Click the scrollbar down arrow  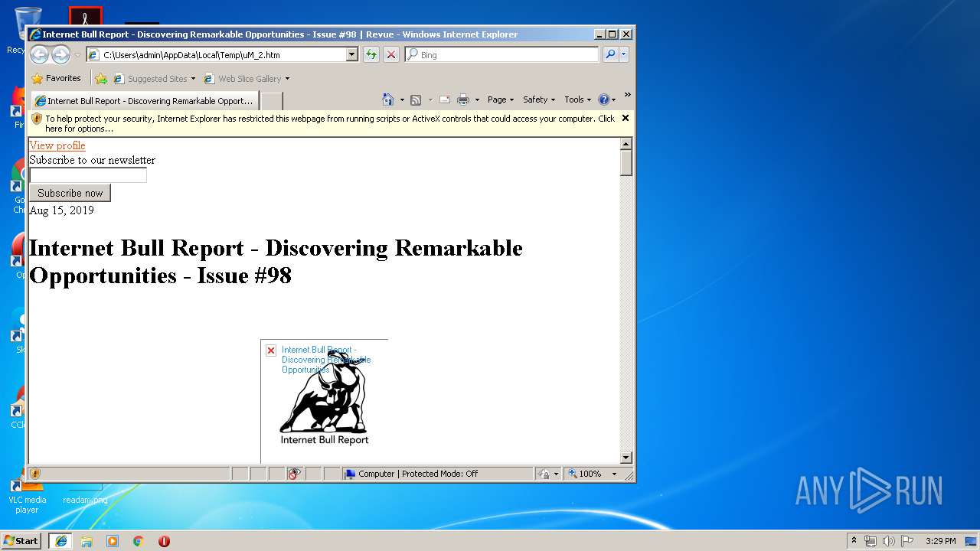click(x=626, y=458)
